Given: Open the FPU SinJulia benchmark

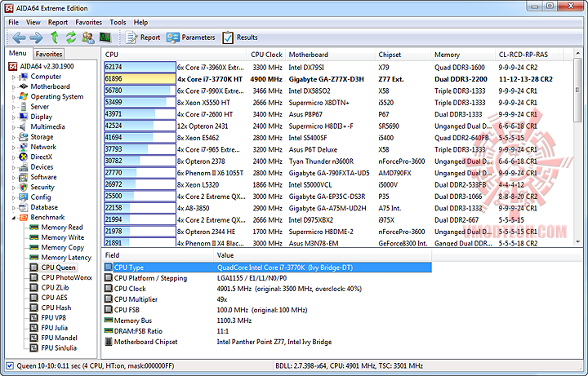Looking at the screenshot, I should point(53,348).
